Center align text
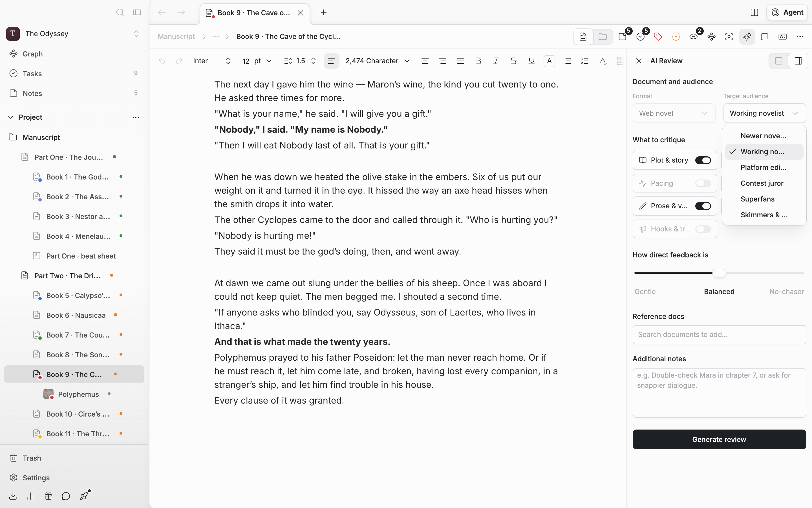The width and height of the screenshot is (812, 508). click(x=425, y=61)
